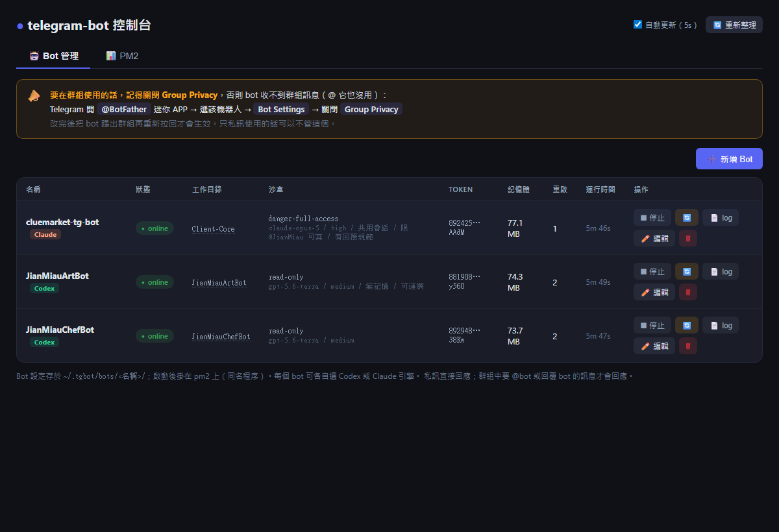Viewport: 779px width, 532px height.
Task: Click the Codex badge under JianMiauChefBot
Action: [x=44, y=342]
